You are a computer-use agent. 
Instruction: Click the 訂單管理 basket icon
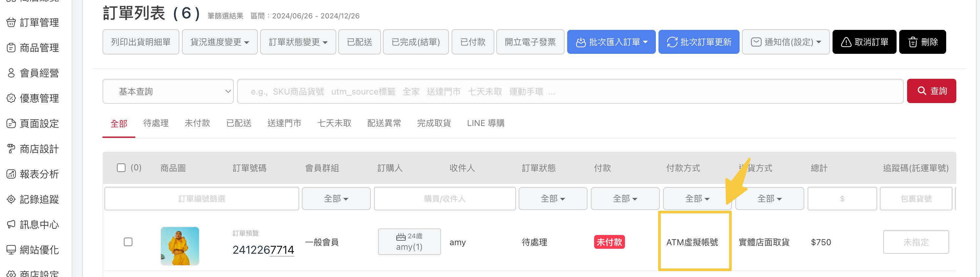tap(11, 23)
